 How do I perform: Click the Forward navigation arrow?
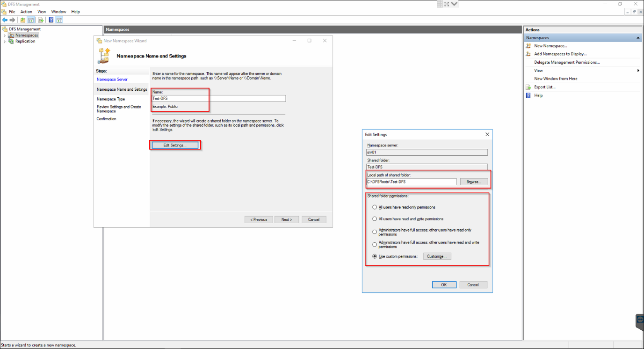(x=12, y=20)
